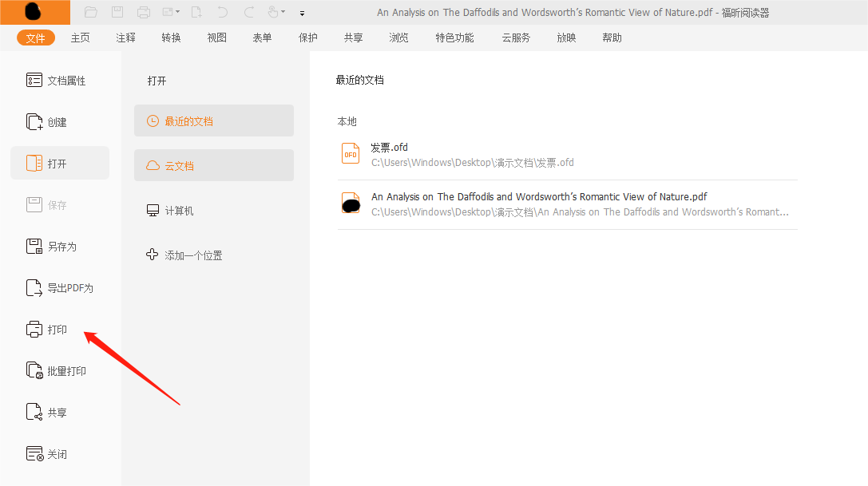Viewport: 868px width, 486px height.
Task: Expand the email icon dropdown in toolbar
Action: point(177,11)
